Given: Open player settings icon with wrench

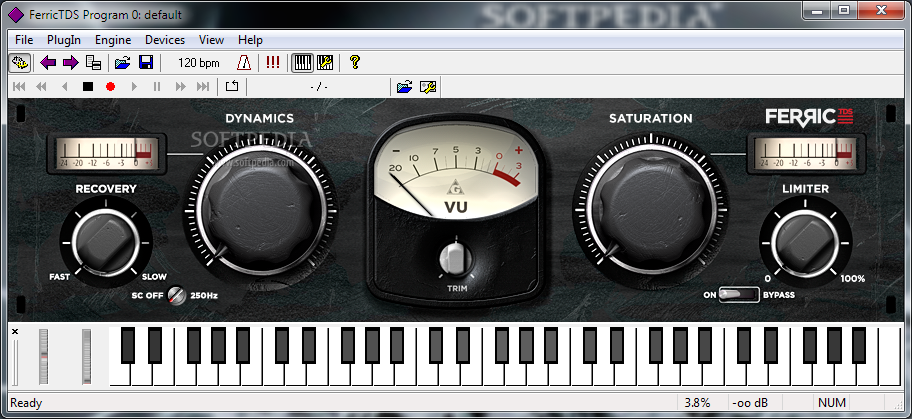Looking at the screenshot, I should tap(428, 87).
